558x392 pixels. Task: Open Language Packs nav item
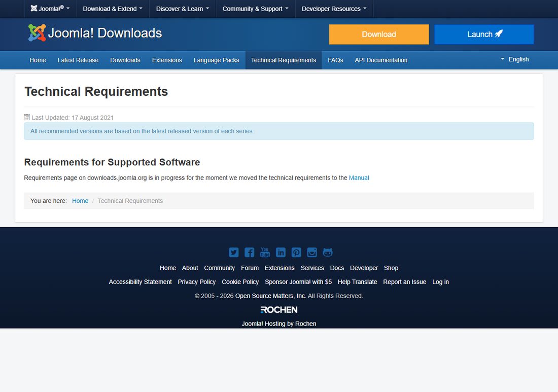point(217,60)
